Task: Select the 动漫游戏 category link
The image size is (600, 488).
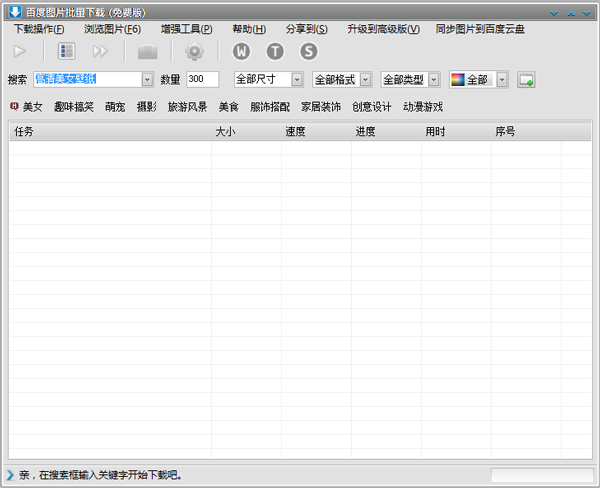Action: tap(423, 107)
